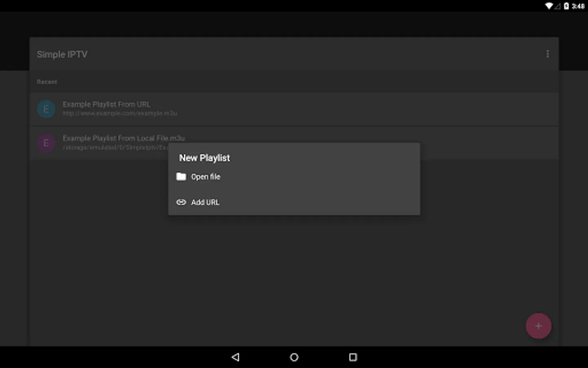The height and width of the screenshot is (368, 588).
Task: Click the Simple IPTV title
Action: pyautogui.click(x=62, y=54)
